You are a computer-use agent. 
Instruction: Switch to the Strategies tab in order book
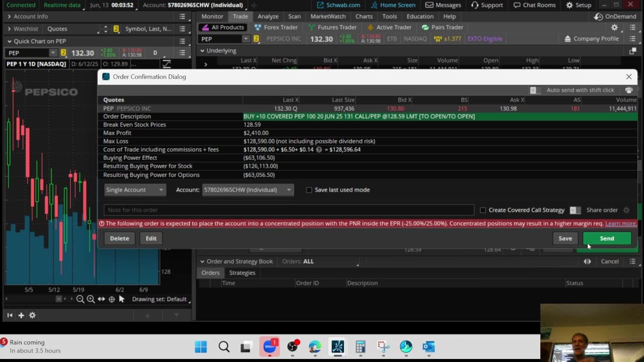point(242,273)
